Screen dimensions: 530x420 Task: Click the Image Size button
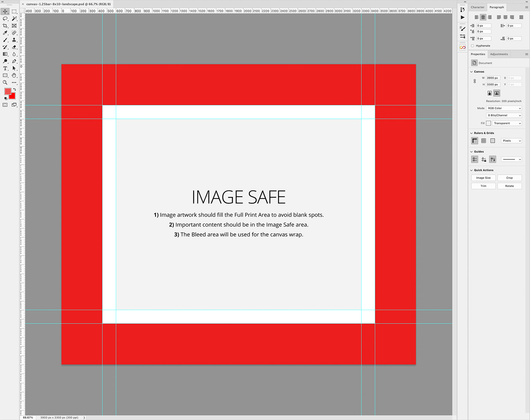(483, 178)
